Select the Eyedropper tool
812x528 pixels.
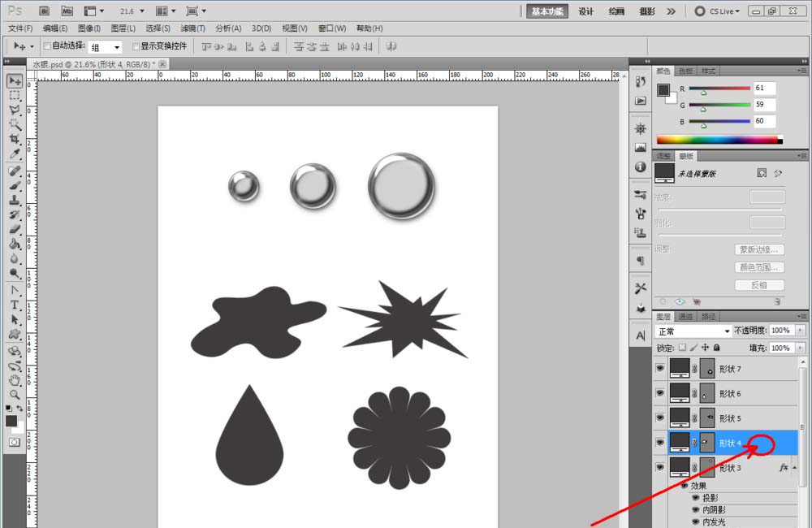15,154
